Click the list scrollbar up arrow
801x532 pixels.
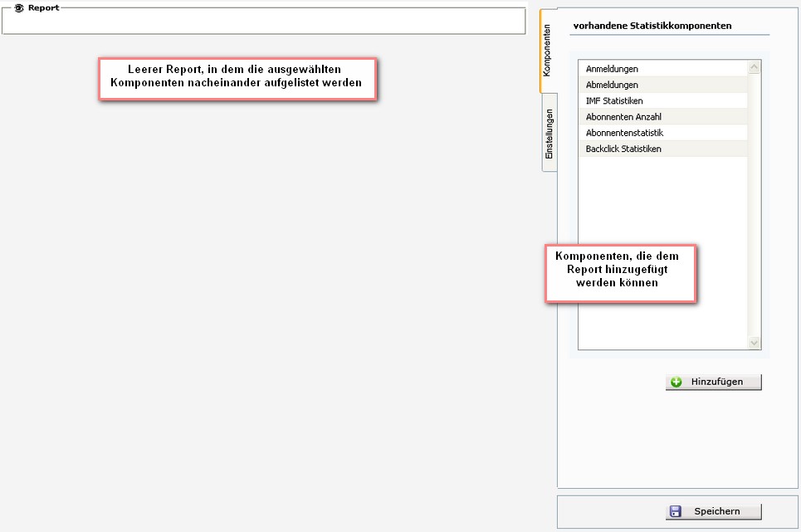(754, 67)
